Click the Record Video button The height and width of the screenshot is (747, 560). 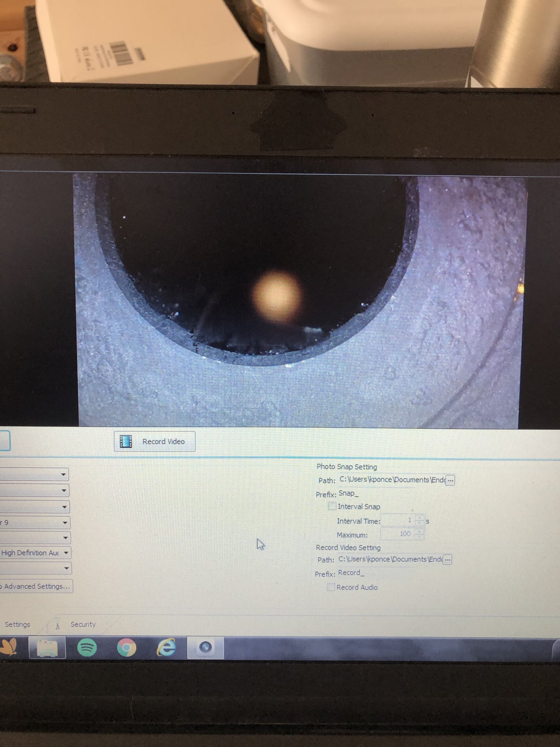point(155,441)
